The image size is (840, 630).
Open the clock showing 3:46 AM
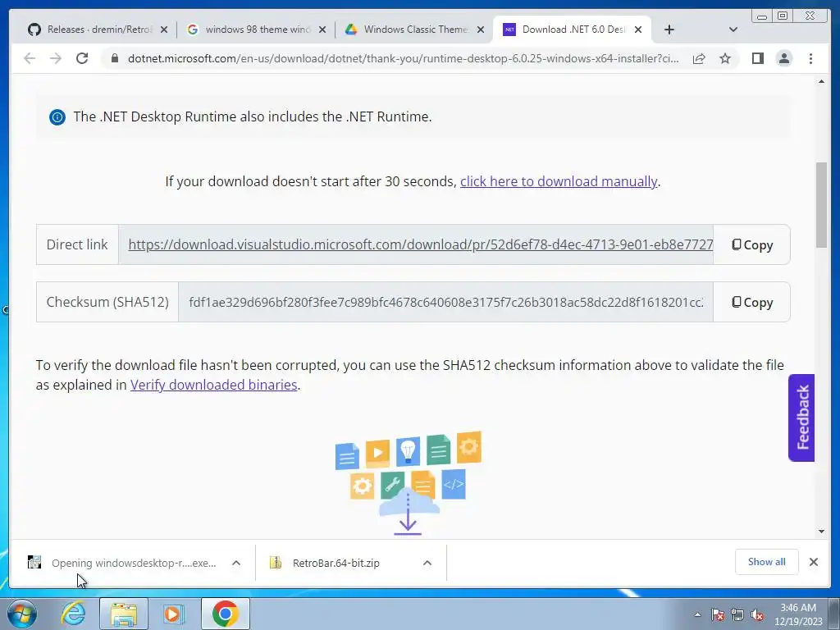pos(798,614)
